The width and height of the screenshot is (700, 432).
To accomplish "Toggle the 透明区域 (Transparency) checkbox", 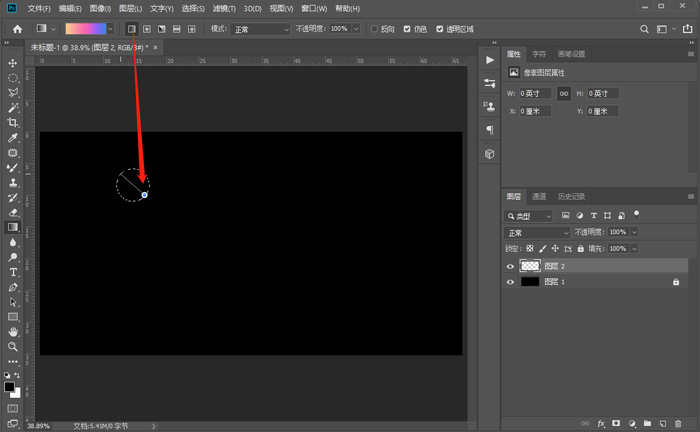I will pyautogui.click(x=440, y=29).
